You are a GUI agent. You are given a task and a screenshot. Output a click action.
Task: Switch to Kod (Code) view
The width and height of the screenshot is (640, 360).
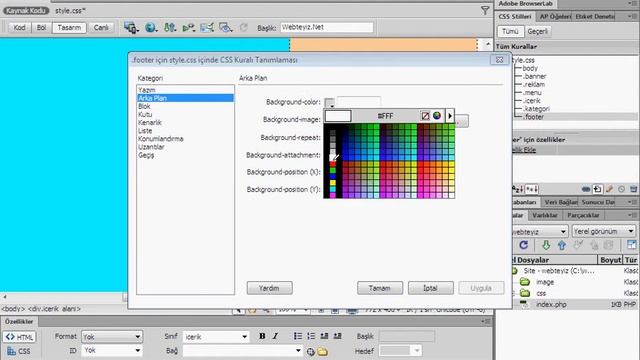(x=19, y=28)
